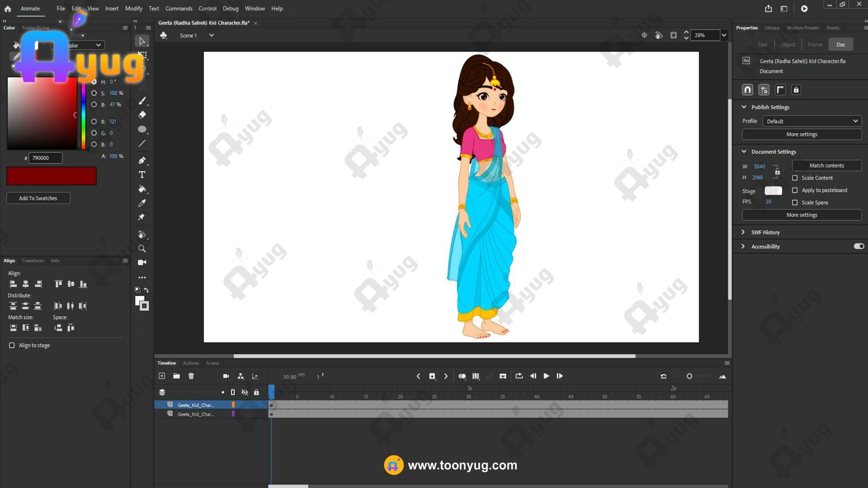
Task: Delete the selected layer via trash icon
Action: pyautogui.click(x=191, y=376)
